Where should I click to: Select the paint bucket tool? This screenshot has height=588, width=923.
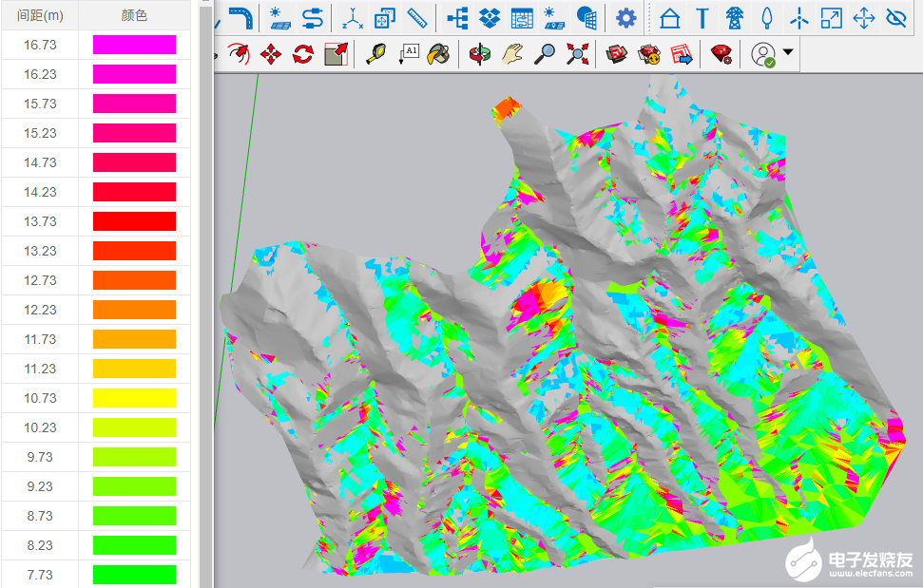[438, 54]
